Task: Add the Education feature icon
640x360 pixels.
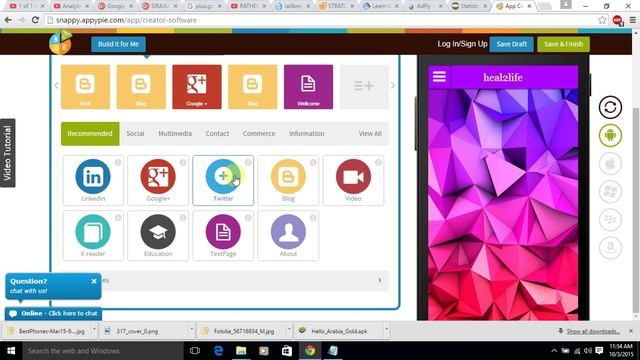Action: click(x=158, y=231)
